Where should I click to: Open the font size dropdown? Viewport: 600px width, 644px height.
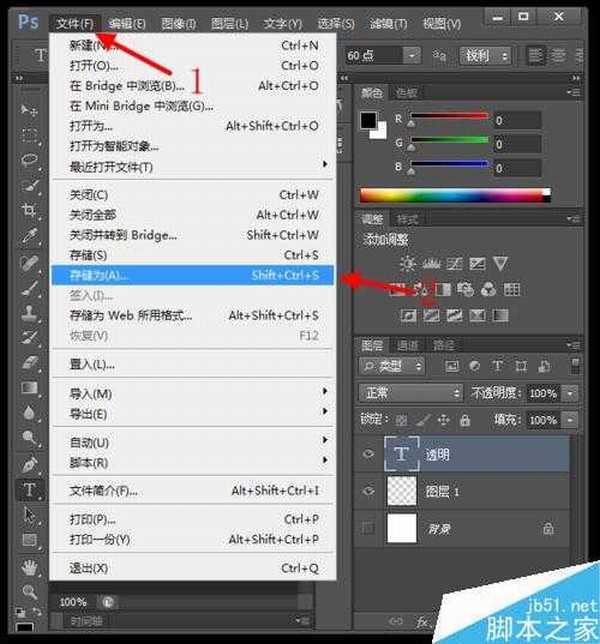tap(411, 55)
